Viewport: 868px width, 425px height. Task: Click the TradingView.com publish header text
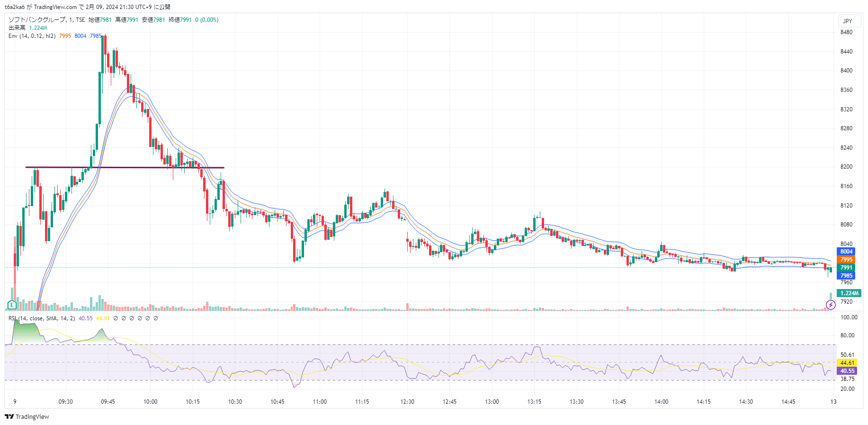click(x=55, y=7)
